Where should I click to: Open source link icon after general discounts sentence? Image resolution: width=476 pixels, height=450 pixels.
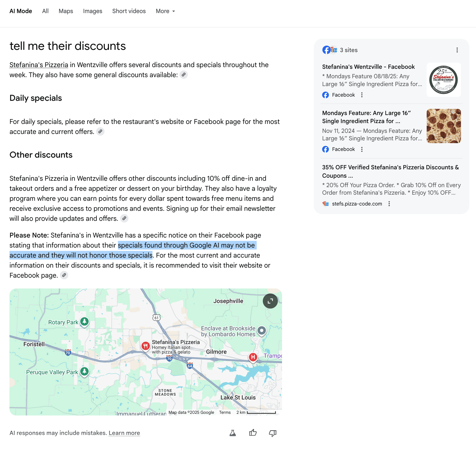coord(183,75)
